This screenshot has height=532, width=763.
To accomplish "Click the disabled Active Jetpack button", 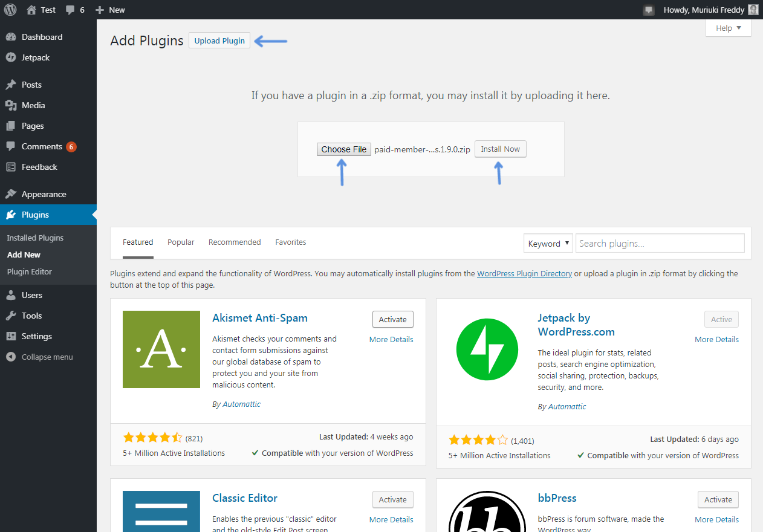I will pos(721,319).
